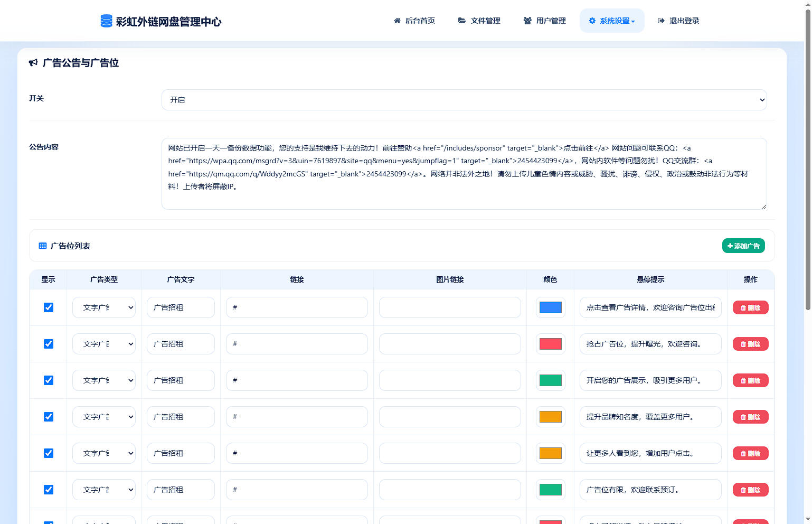Open the orange swatch in 提升品牌知名度 row
The image size is (812, 524).
[551, 417]
